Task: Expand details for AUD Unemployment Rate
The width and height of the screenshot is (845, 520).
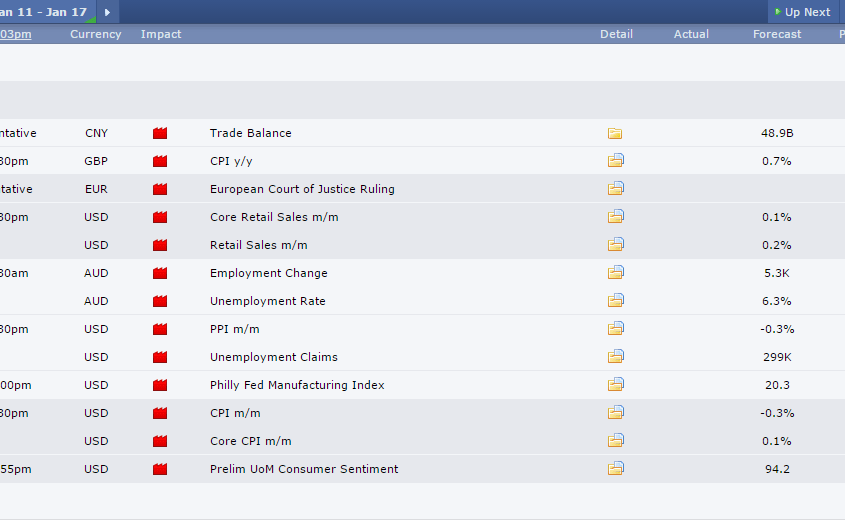Action: (x=615, y=301)
